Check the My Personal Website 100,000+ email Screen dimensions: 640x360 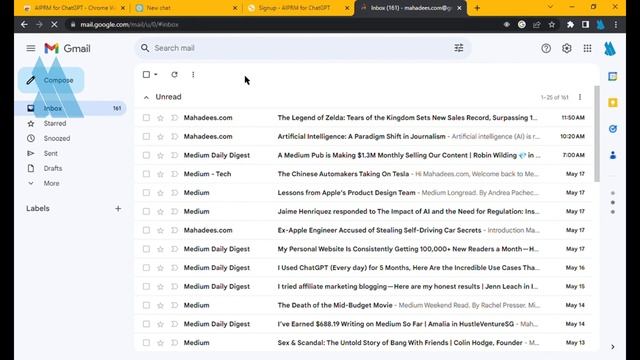[146, 249]
